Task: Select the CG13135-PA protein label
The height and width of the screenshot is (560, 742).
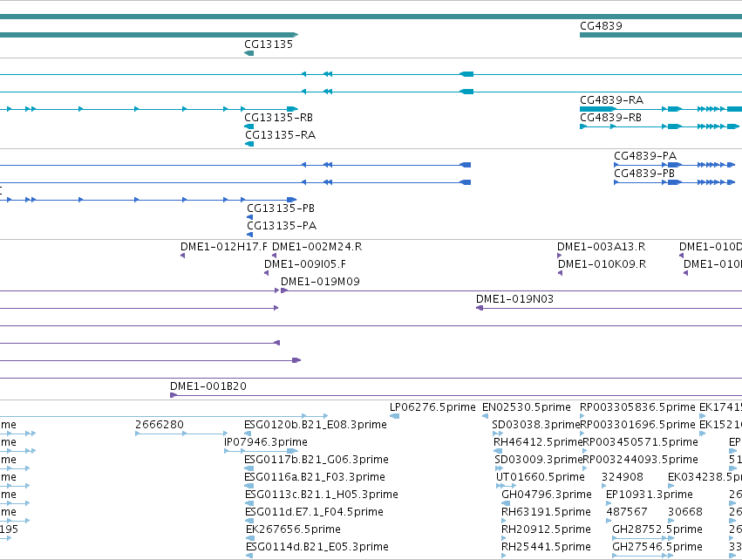Action: coord(282,226)
